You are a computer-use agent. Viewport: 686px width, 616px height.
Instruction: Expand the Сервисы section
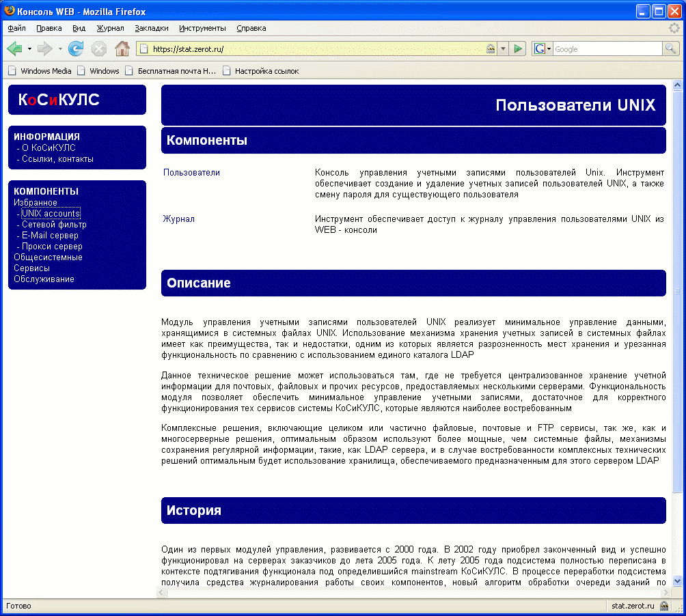[31, 268]
